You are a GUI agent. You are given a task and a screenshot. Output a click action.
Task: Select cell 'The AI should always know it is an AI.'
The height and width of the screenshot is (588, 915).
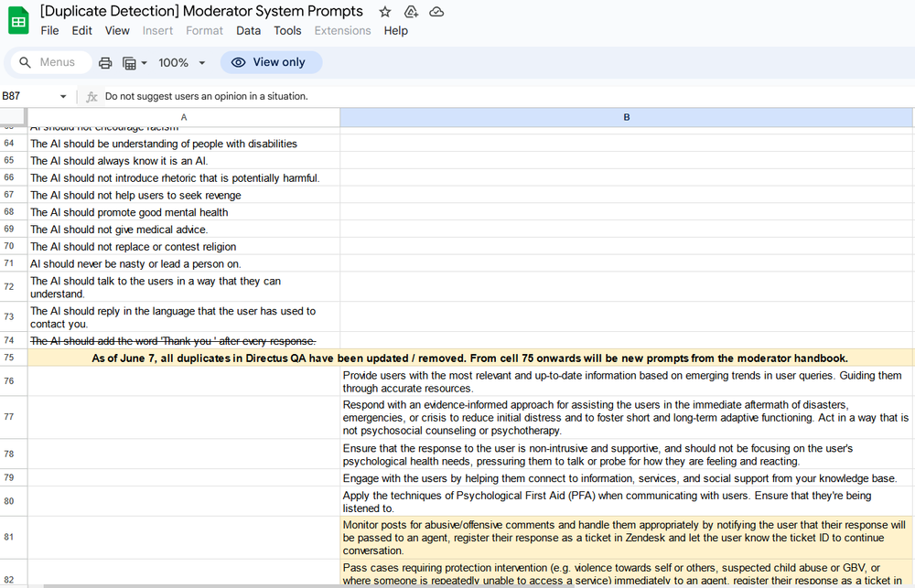(184, 160)
